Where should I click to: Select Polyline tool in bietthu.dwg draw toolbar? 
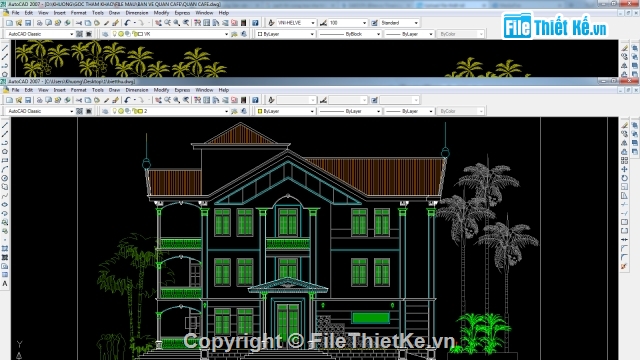pyautogui.click(x=5, y=143)
